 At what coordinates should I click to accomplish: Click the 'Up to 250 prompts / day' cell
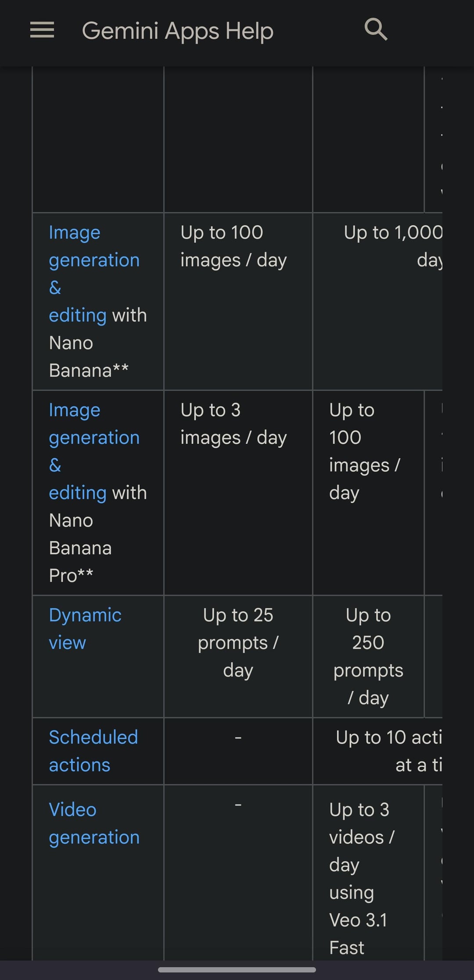368,656
